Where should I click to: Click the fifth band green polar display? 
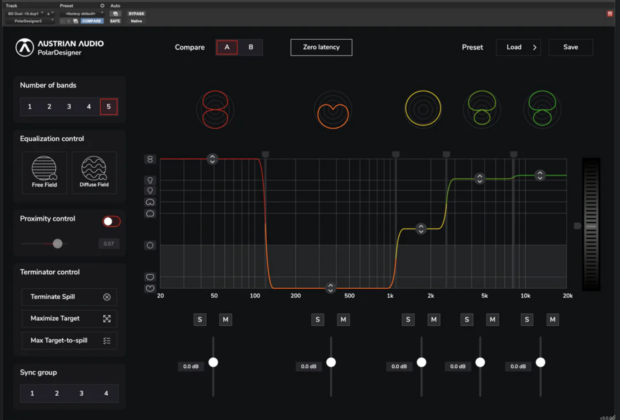tap(542, 108)
